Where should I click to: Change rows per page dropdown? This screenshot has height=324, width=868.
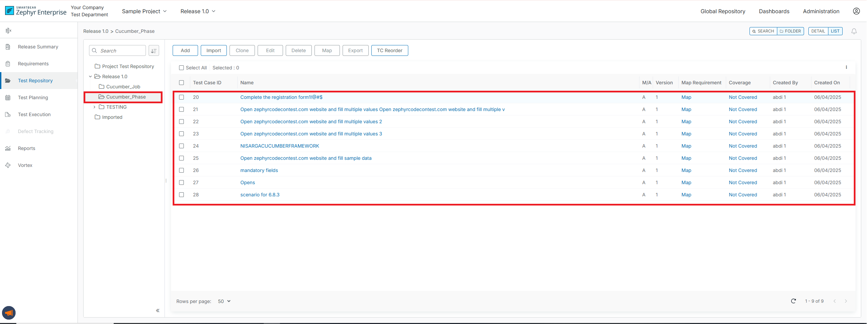click(x=224, y=301)
